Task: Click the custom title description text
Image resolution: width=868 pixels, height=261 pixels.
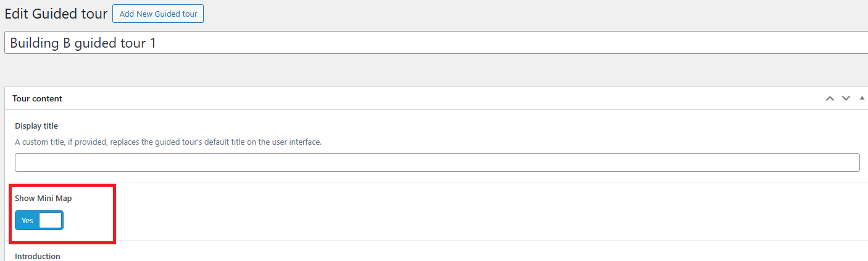Action: (168, 142)
